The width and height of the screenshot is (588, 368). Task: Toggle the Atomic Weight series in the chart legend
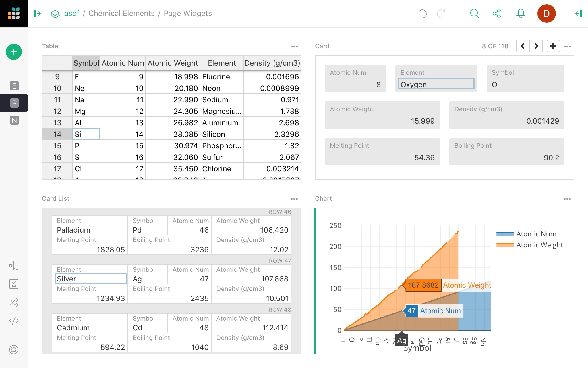pos(539,245)
